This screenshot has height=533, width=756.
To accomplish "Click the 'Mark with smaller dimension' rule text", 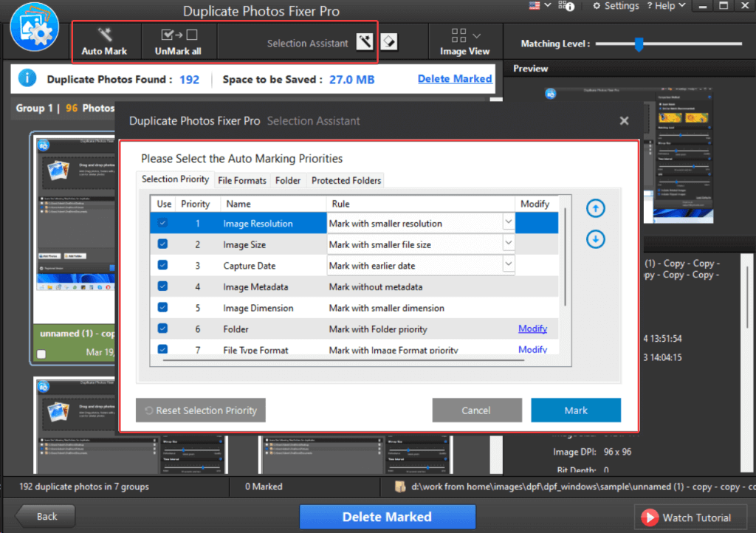I will coord(387,308).
